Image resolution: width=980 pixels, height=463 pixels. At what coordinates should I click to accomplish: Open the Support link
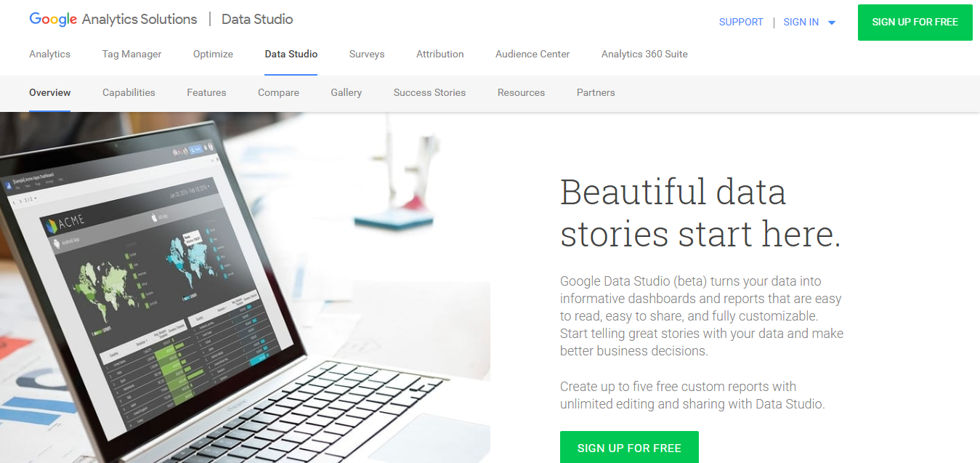[741, 22]
